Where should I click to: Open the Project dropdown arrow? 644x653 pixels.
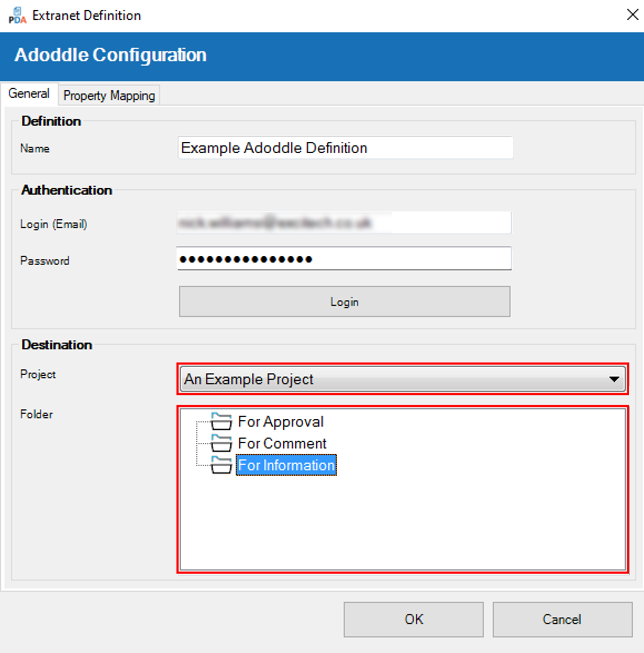[x=614, y=379]
